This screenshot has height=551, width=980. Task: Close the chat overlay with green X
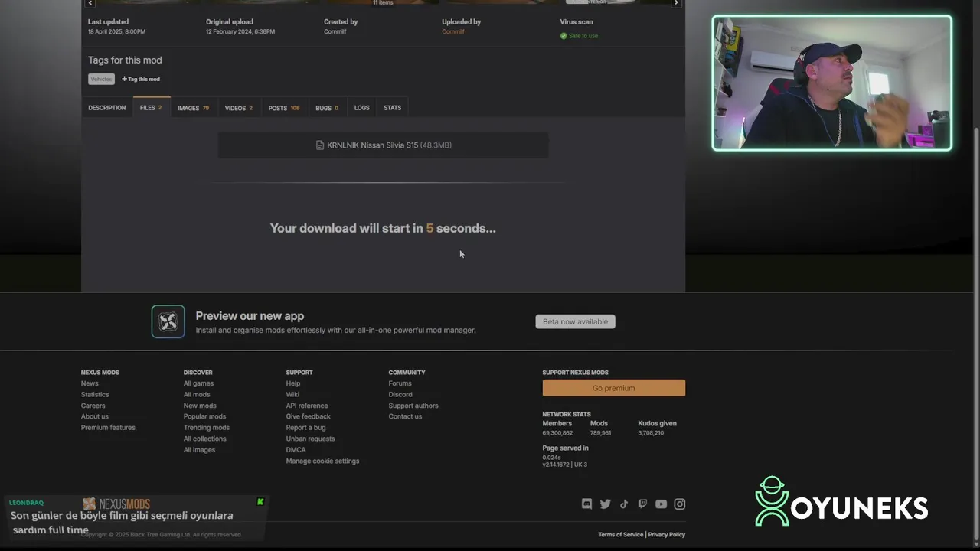[260, 502]
